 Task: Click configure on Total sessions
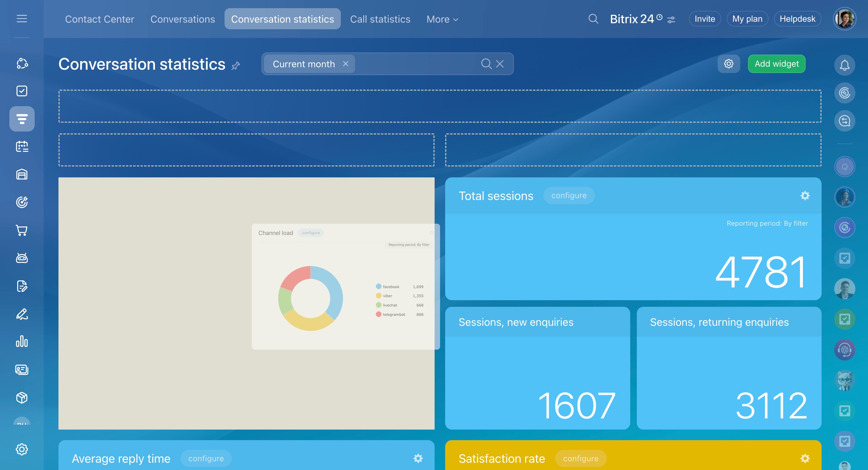coord(568,195)
